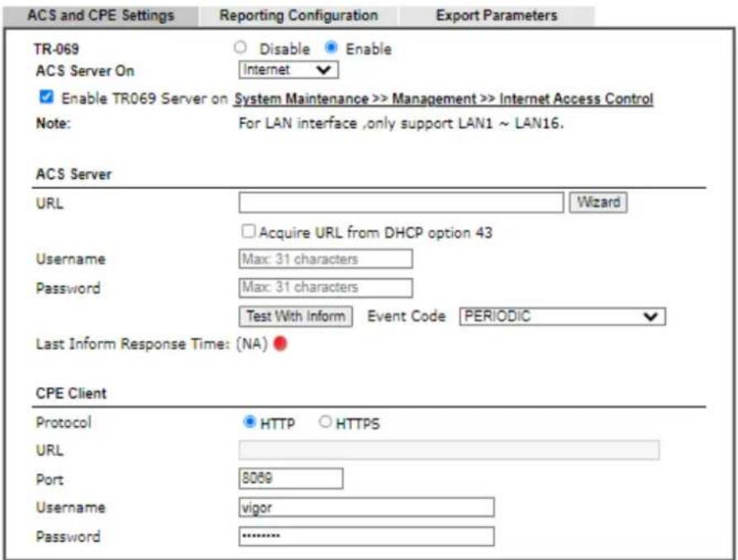Select the TR-069 Disable radio button
This screenshot has width=738, height=560.
coord(240,47)
